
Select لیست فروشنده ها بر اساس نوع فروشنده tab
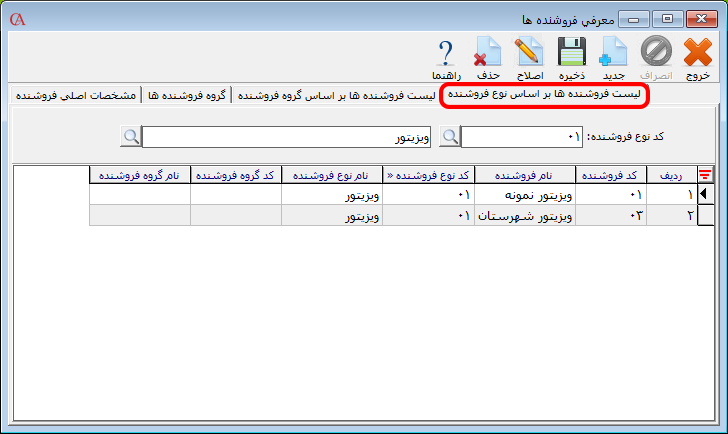(x=545, y=95)
